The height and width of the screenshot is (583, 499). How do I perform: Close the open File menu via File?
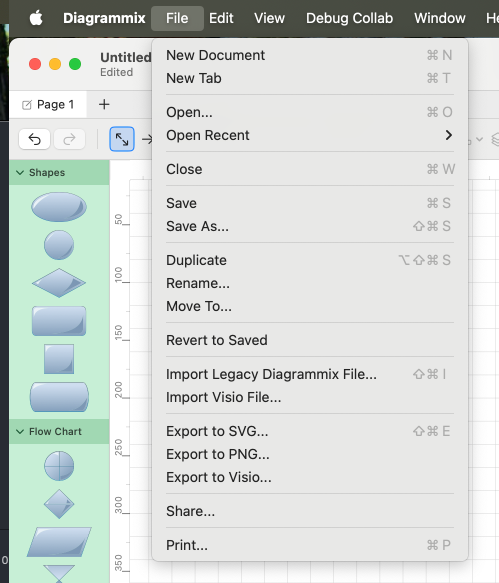click(x=177, y=18)
